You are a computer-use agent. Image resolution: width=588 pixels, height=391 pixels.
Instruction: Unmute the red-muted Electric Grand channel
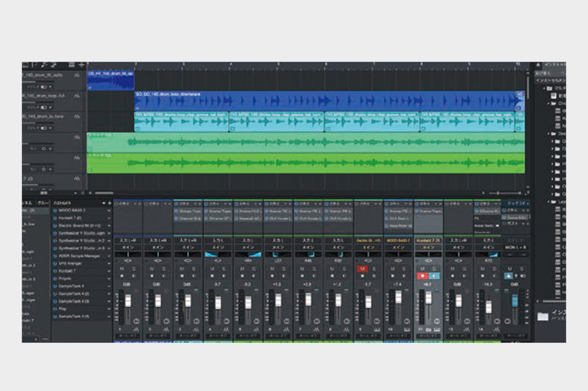click(362, 269)
